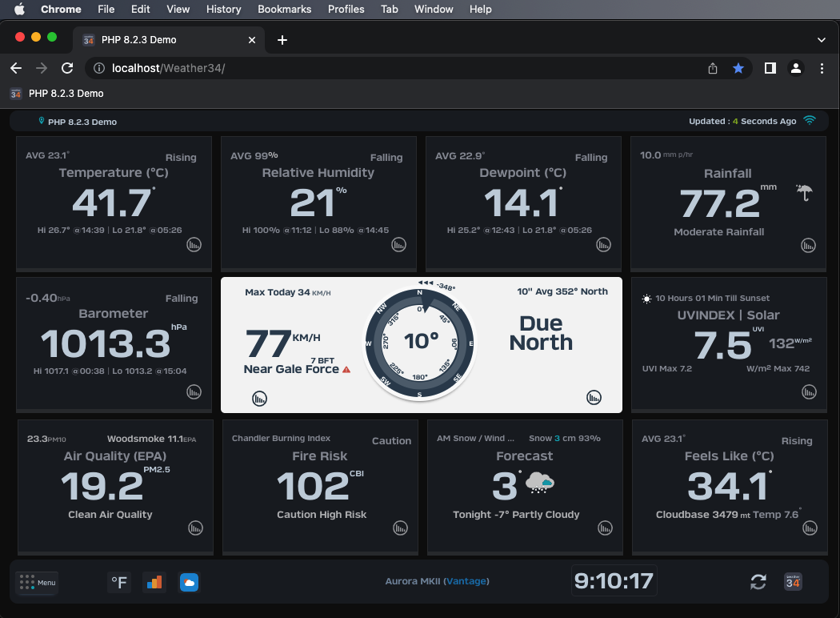The image size is (840, 618).
Task: Click the Updated 4 Seconds Ago status
Action: pos(742,121)
